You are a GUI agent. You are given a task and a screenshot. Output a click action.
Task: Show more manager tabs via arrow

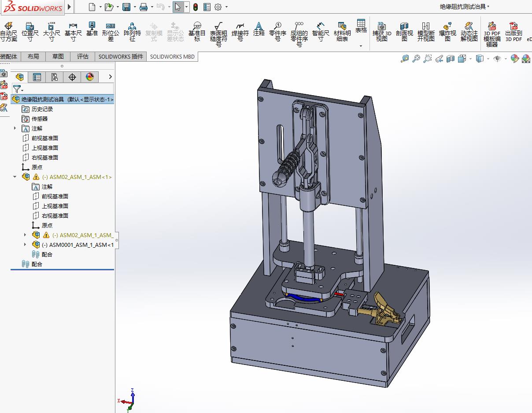[x=110, y=77]
